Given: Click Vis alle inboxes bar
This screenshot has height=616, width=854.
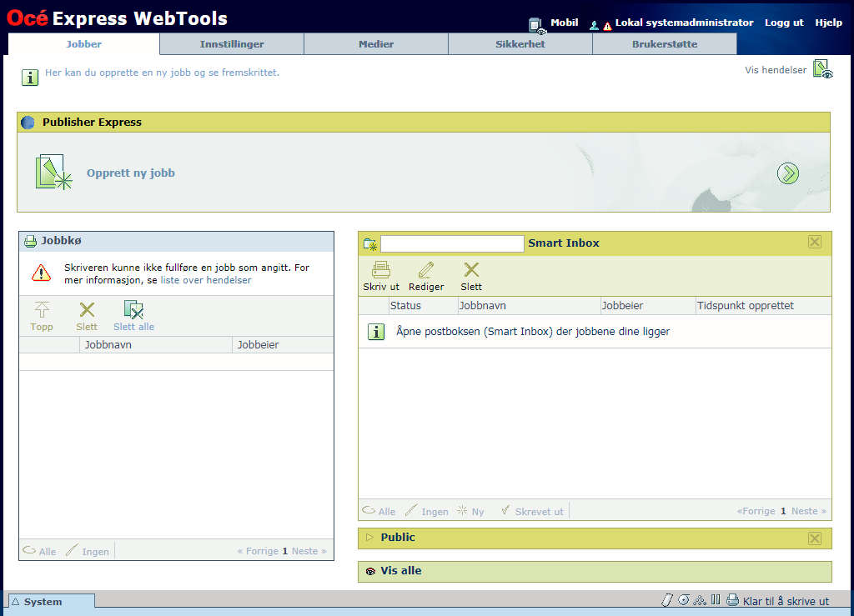Looking at the screenshot, I should [595, 571].
